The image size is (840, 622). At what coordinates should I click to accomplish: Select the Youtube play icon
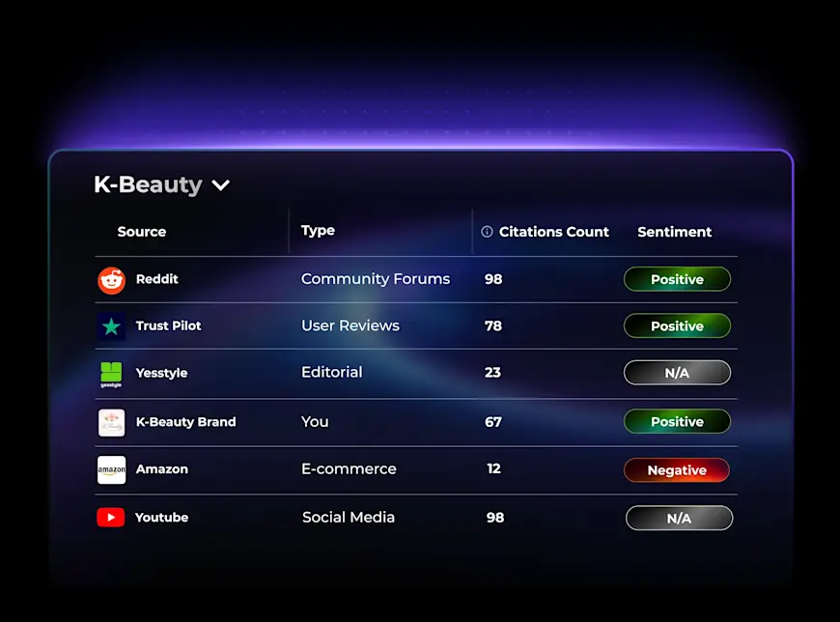coord(111,518)
